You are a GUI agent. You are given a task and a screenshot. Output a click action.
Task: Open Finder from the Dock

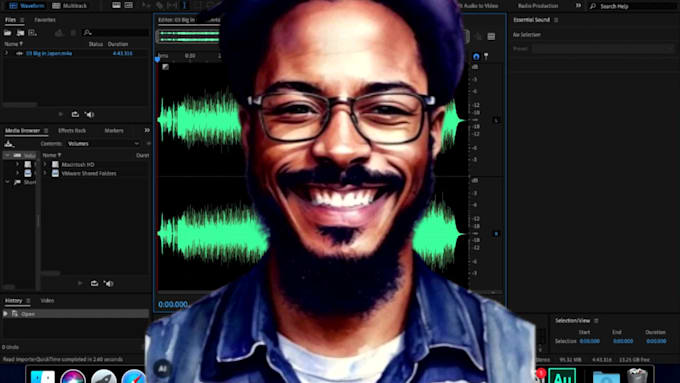coord(42,376)
